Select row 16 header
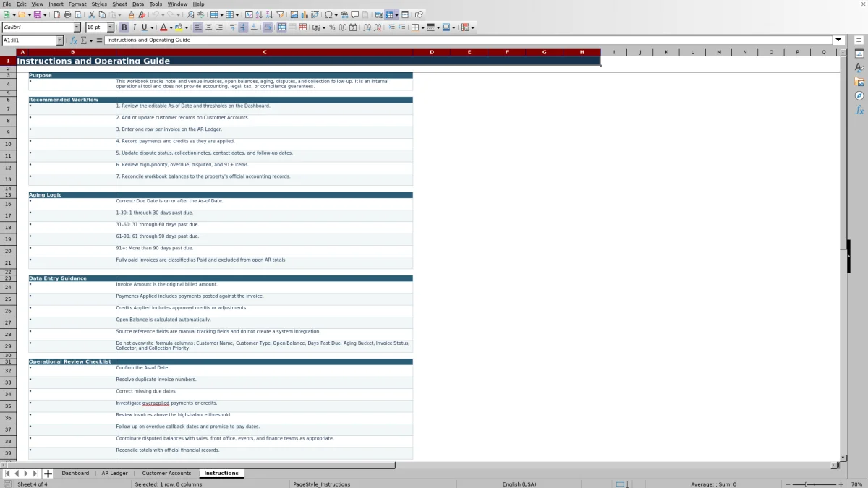This screenshot has height=488, width=868. [8, 204]
